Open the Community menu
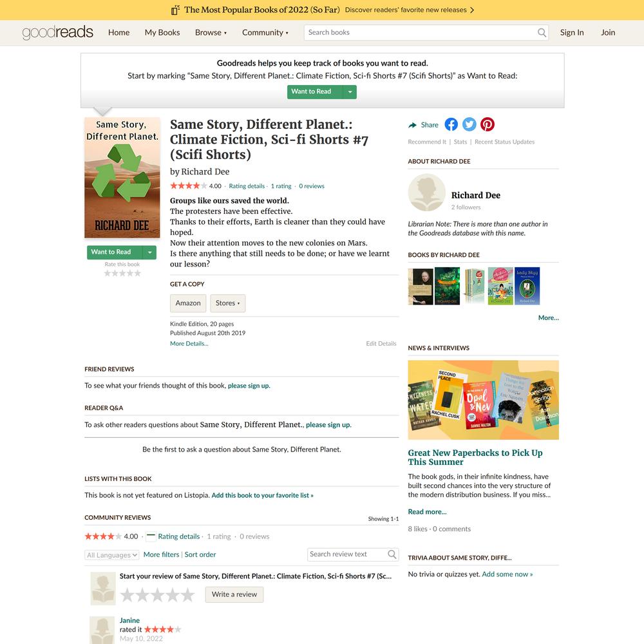 click(x=265, y=32)
